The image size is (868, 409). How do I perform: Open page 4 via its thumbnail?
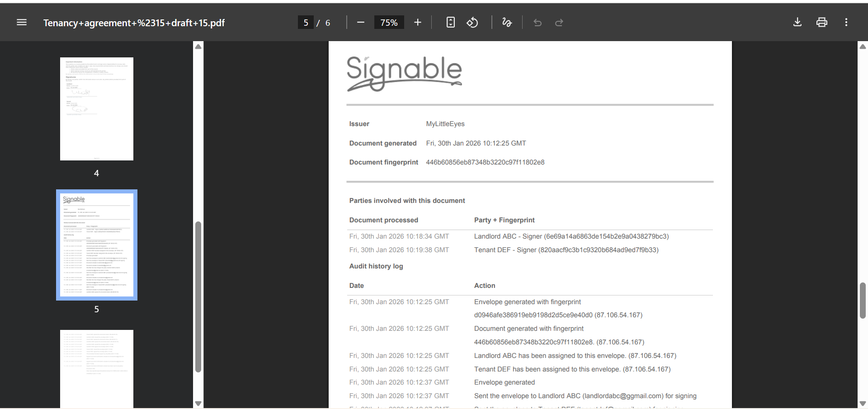tap(96, 109)
